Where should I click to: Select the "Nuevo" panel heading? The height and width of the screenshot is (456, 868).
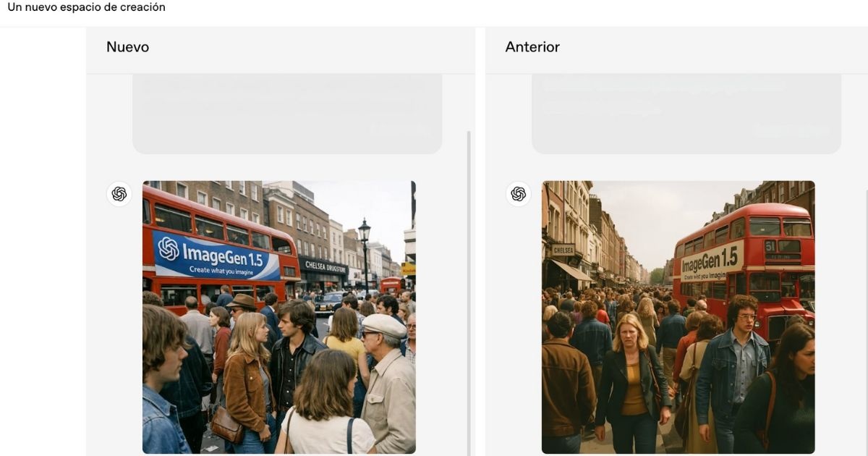point(127,47)
